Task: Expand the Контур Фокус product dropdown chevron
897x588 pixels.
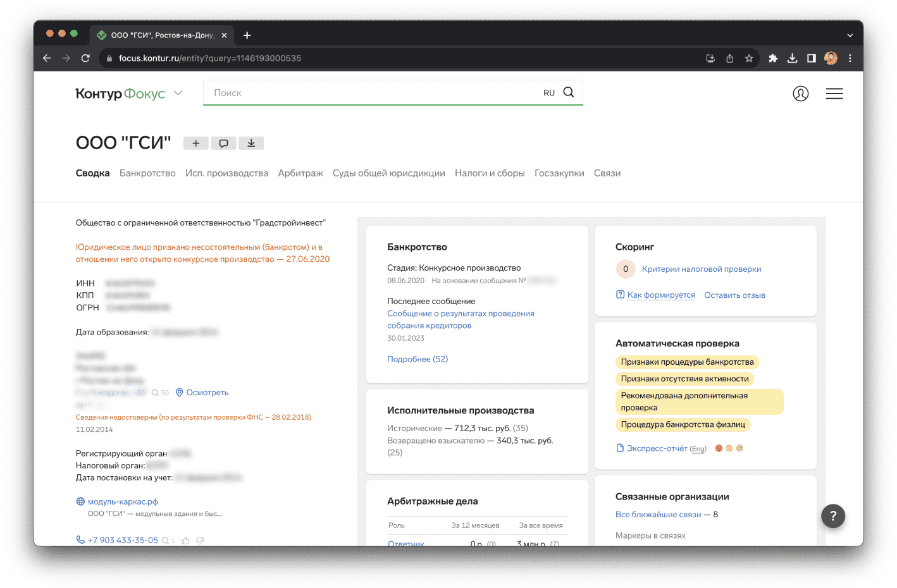Action: [178, 93]
